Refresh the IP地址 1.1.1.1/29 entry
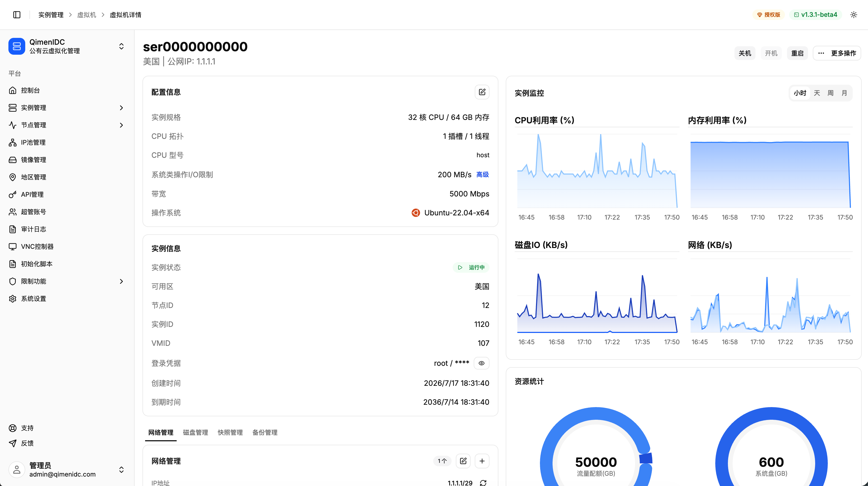This screenshot has width=868, height=486. click(x=483, y=483)
